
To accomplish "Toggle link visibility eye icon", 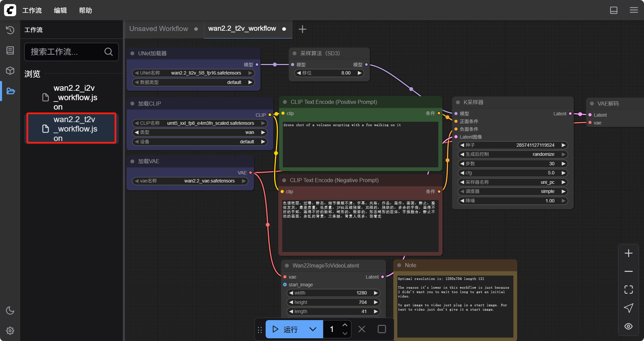I will 628,326.
